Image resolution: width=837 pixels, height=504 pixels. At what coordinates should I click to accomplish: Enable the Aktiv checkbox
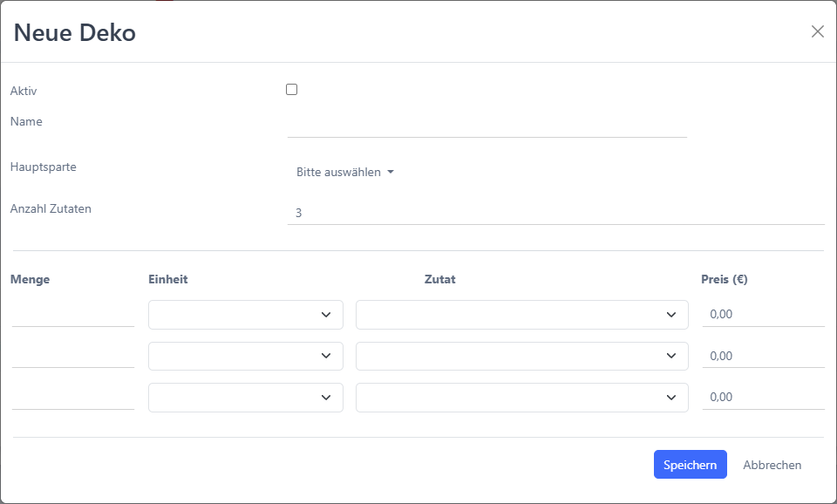click(x=291, y=90)
